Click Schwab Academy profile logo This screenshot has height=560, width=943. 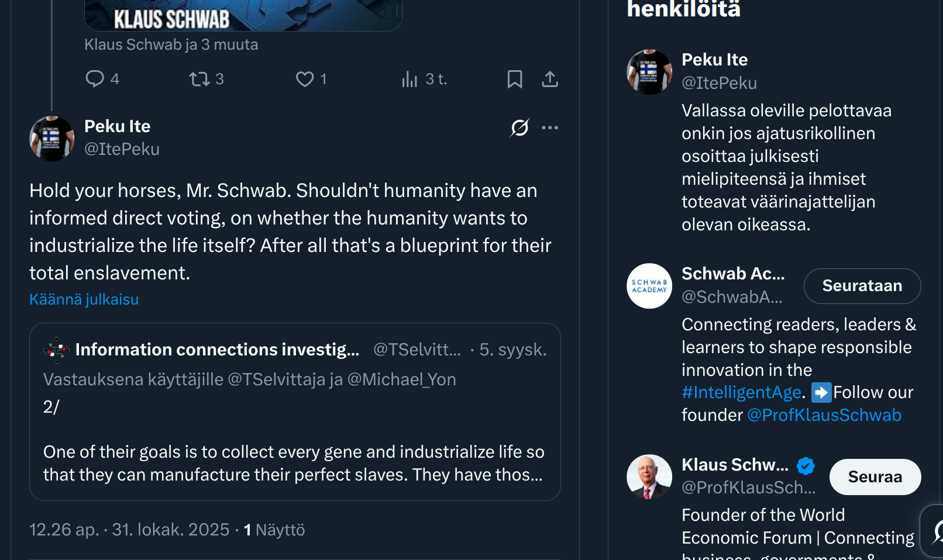click(649, 286)
